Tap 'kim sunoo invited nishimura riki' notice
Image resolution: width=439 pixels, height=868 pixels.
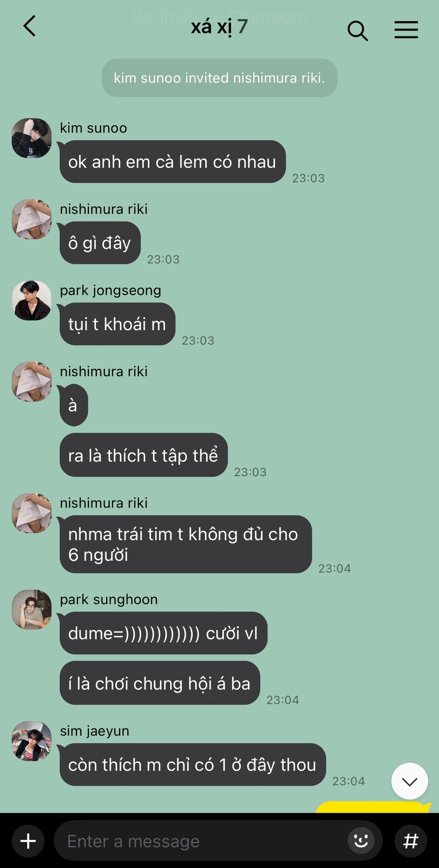click(219, 78)
